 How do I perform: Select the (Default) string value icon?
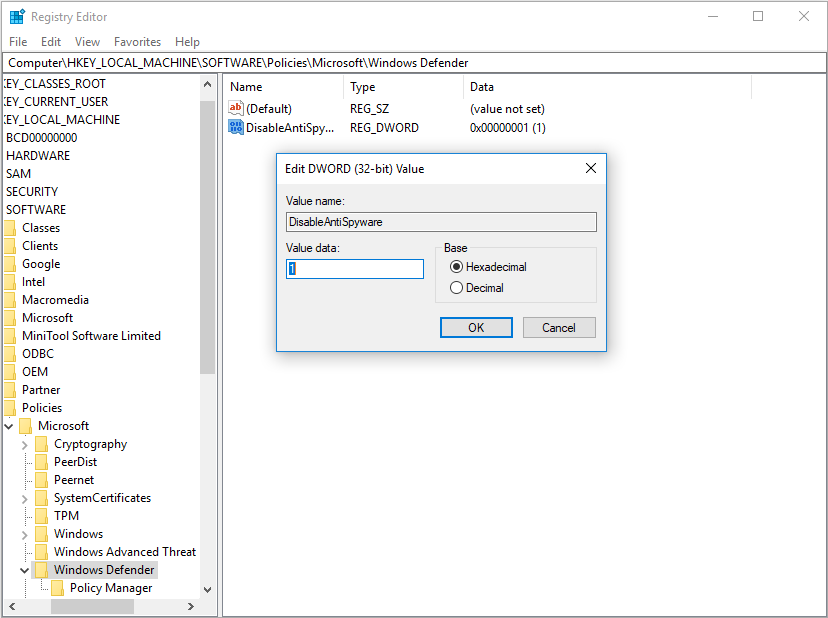pyautogui.click(x=236, y=108)
